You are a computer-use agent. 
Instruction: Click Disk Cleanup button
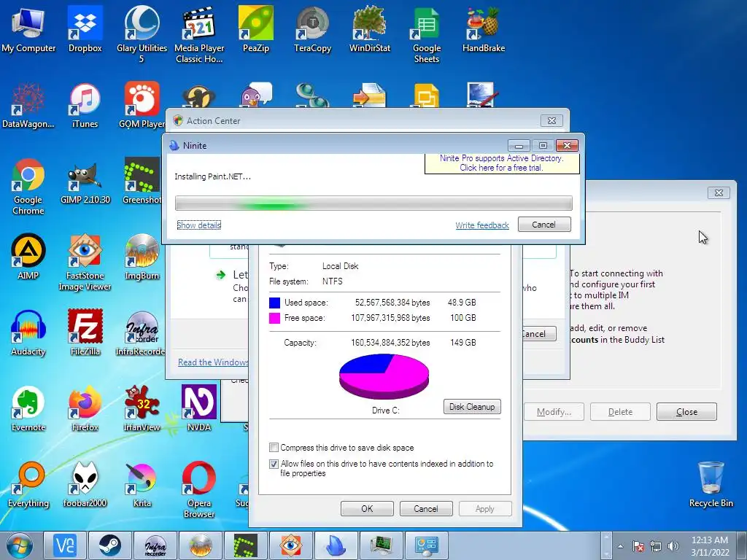coord(472,407)
